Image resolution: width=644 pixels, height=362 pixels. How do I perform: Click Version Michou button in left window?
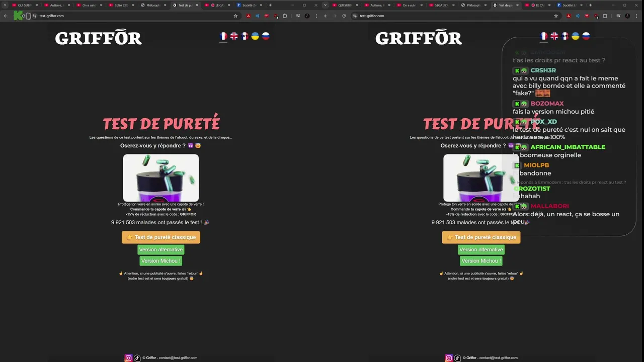pos(160,261)
